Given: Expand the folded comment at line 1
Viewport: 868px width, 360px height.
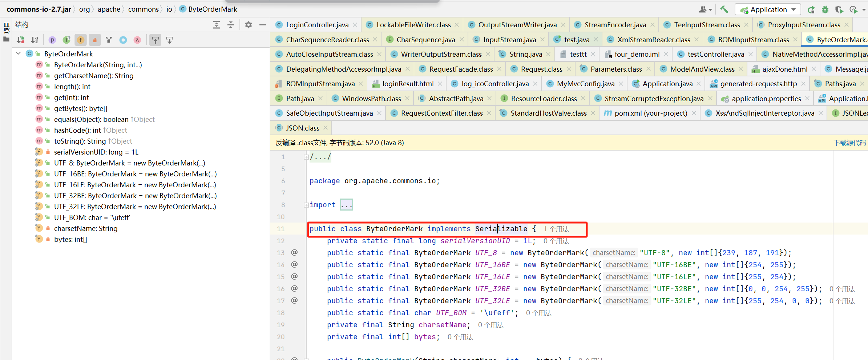Looking at the screenshot, I should coord(306,157).
